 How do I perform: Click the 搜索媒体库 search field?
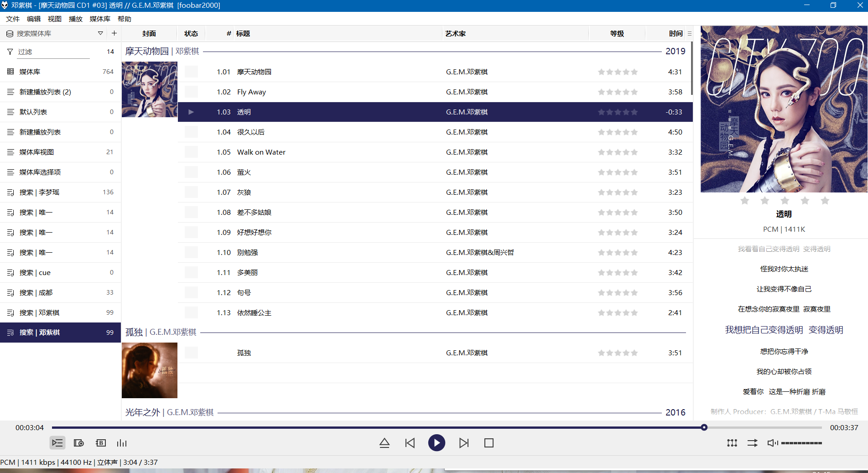tap(55, 33)
